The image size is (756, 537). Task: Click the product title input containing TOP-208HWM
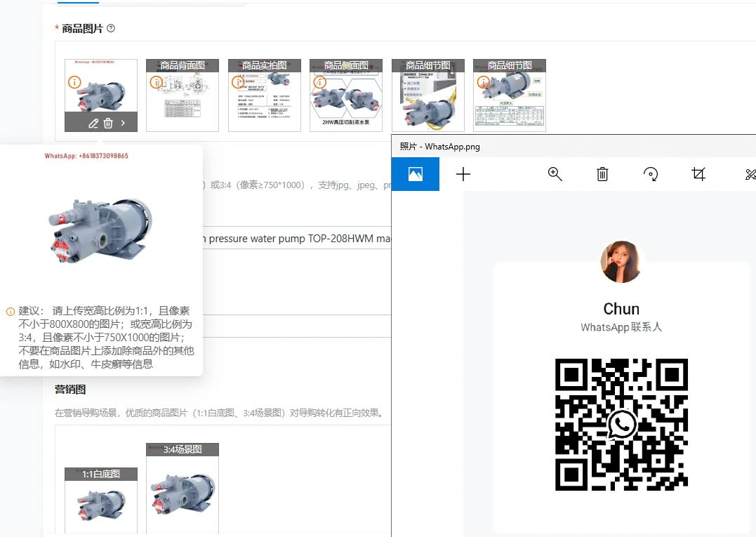tap(296, 239)
